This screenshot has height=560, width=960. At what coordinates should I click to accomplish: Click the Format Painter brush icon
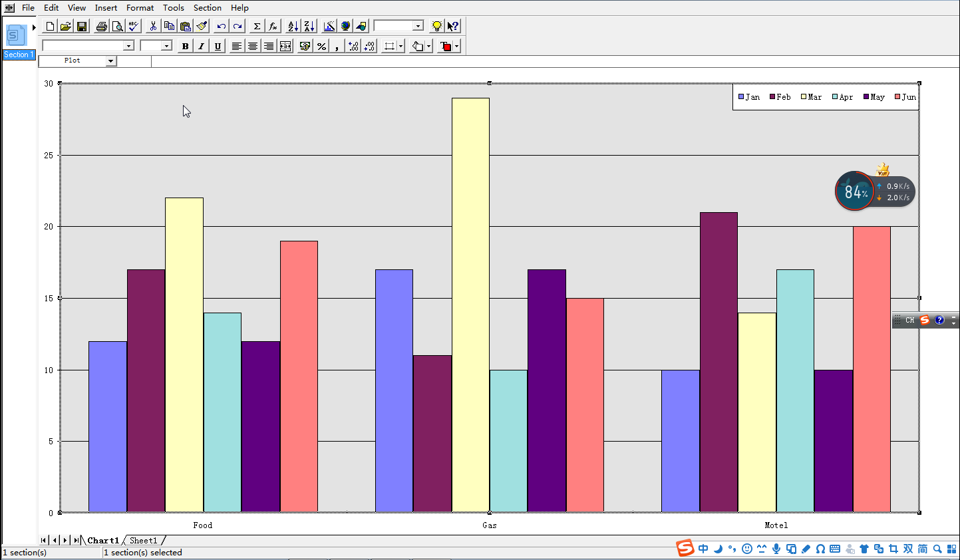[x=202, y=27]
